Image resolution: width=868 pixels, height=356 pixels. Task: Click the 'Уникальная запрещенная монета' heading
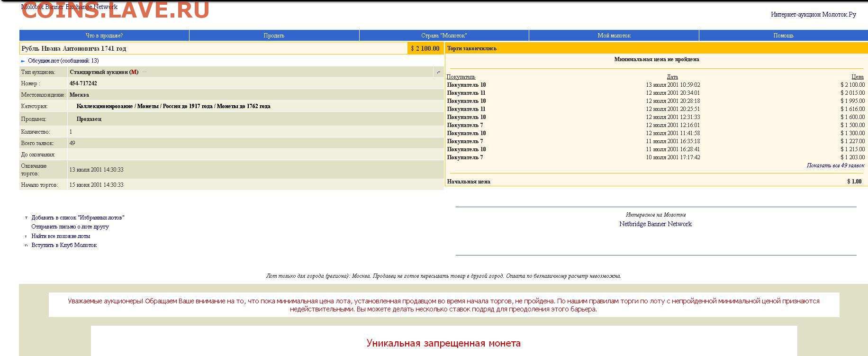[443, 343]
